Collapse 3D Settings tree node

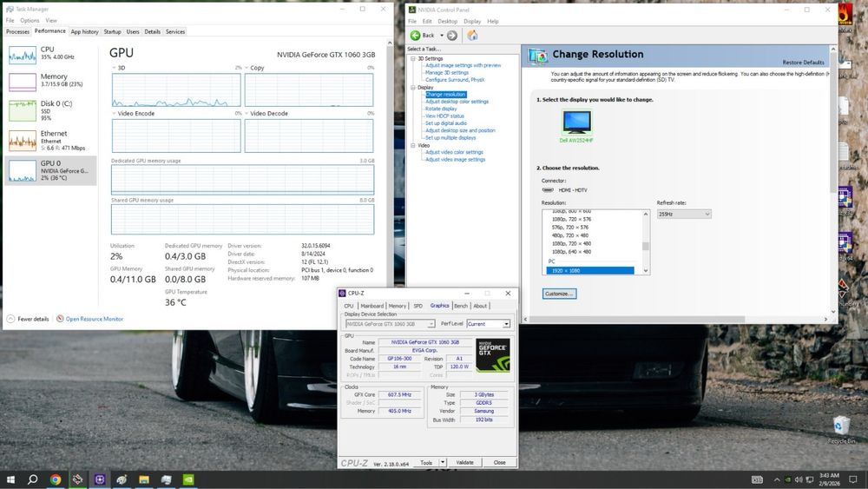pos(413,59)
